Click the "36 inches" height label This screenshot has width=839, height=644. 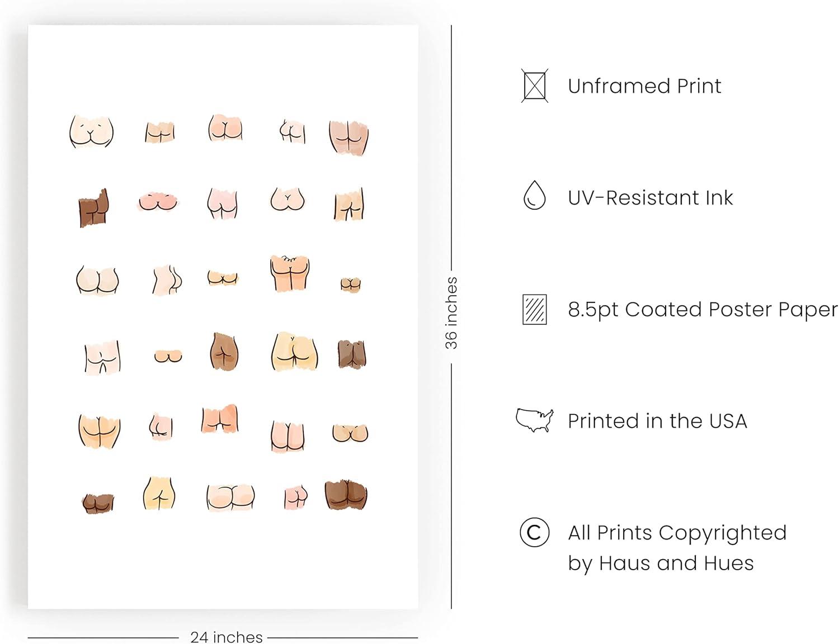[x=451, y=313]
